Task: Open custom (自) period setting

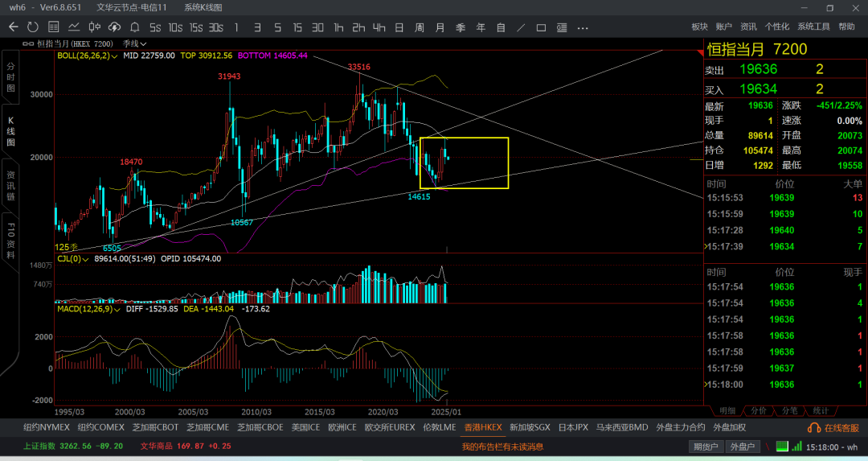Action: click(501, 27)
